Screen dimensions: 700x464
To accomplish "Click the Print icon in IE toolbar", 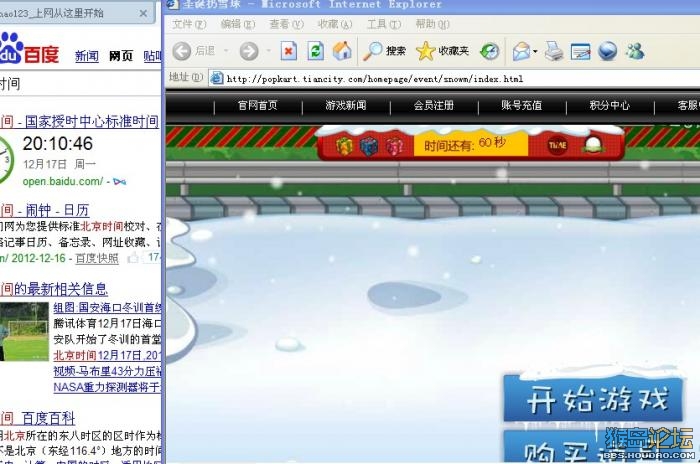I will [554, 51].
